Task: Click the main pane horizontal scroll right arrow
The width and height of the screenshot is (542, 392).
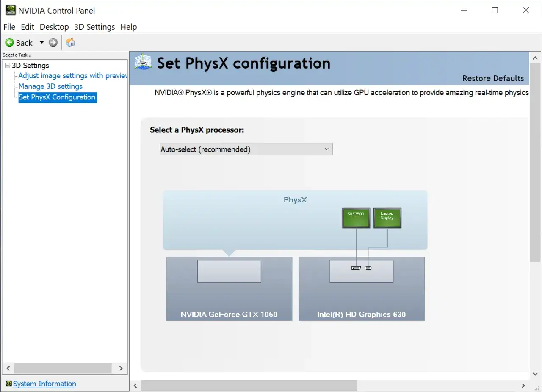Action: point(523,386)
